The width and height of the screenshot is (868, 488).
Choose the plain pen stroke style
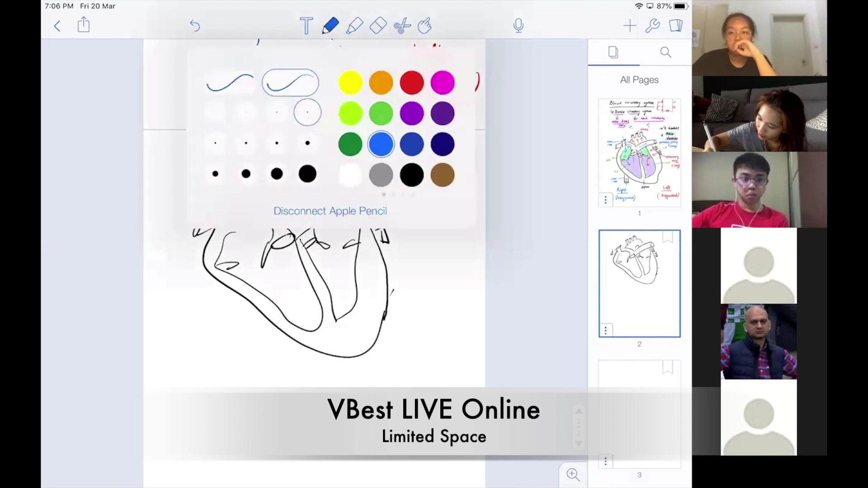click(x=230, y=83)
